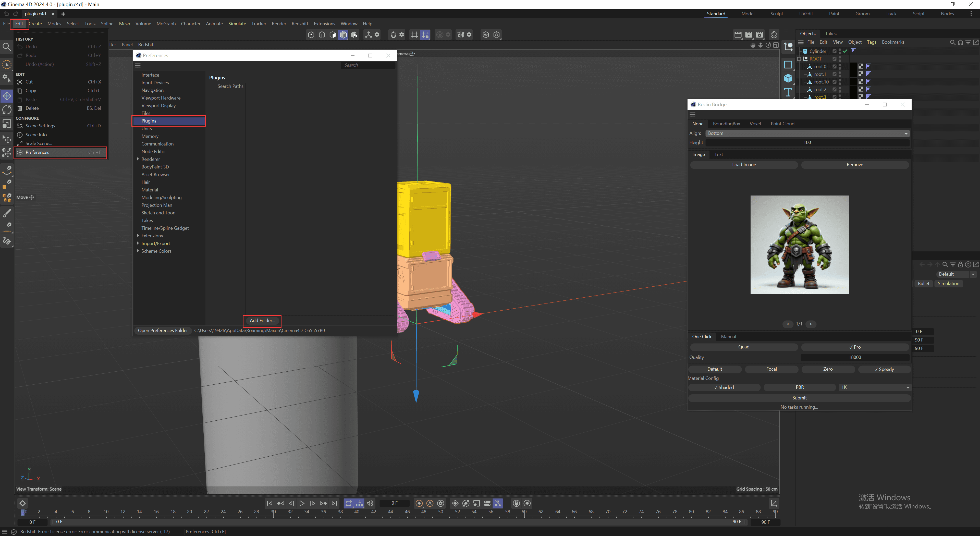Click the Submit button in Rodin Bridge

[799, 398]
